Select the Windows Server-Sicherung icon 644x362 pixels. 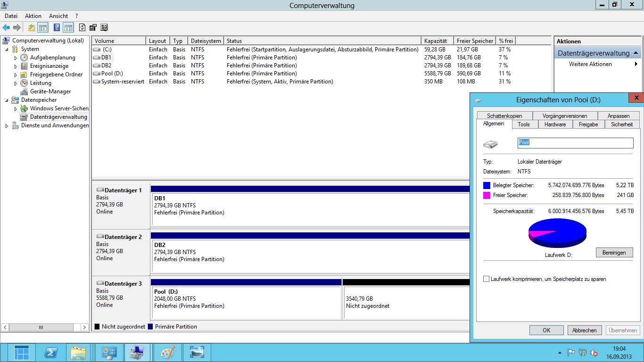[24, 108]
